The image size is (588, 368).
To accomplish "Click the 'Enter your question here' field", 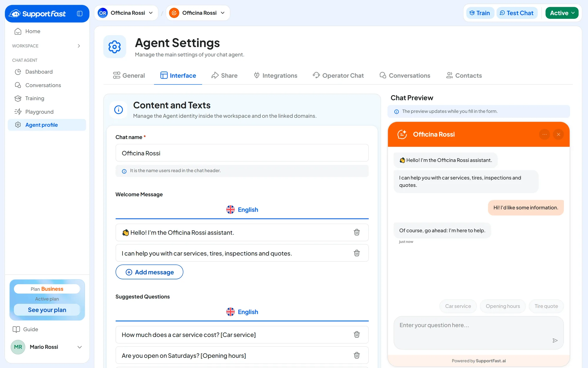I will [479, 333].
